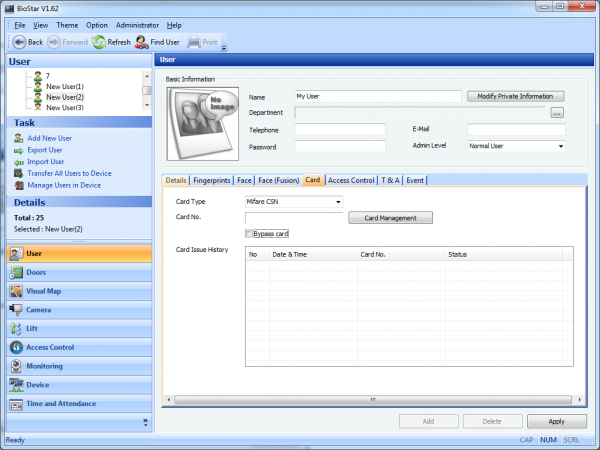Click the Card Management button
Screen dimensions: 600x450
(x=390, y=217)
